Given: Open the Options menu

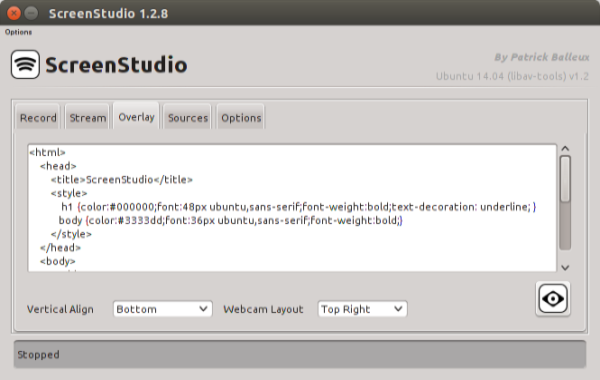Looking at the screenshot, I should point(18,32).
